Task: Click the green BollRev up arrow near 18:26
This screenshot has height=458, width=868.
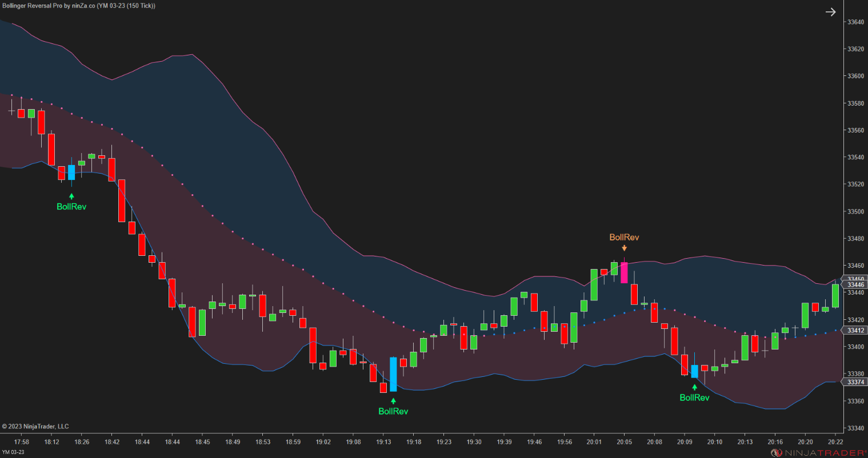Action: tap(71, 196)
